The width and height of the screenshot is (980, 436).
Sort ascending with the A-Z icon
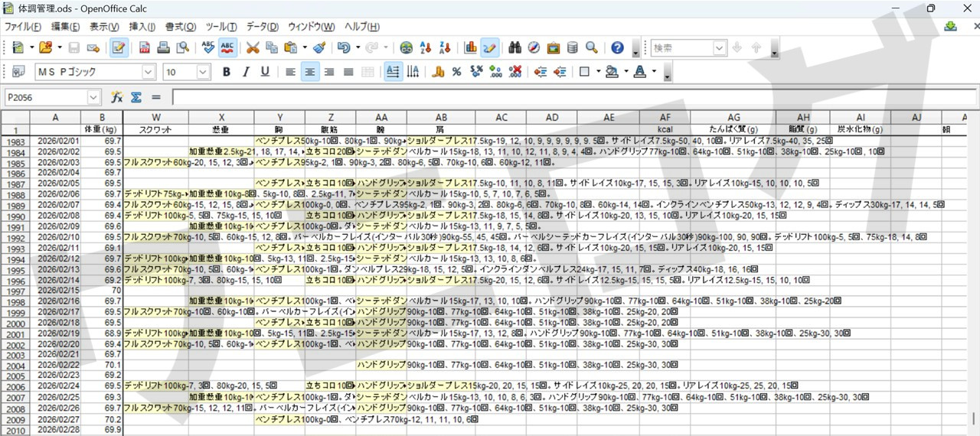point(426,47)
